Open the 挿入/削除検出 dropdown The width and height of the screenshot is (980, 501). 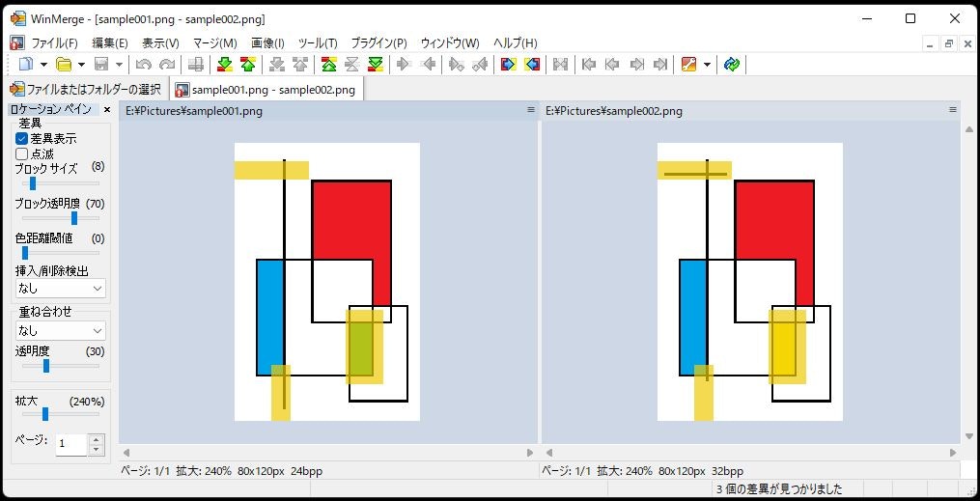61,288
